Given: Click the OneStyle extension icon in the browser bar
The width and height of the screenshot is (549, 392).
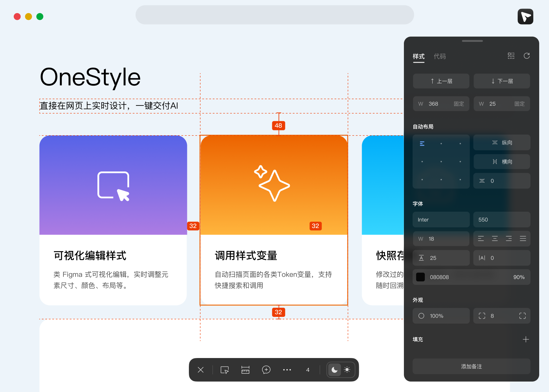Looking at the screenshot, I should pyautogui.click(x=525, y=16).
